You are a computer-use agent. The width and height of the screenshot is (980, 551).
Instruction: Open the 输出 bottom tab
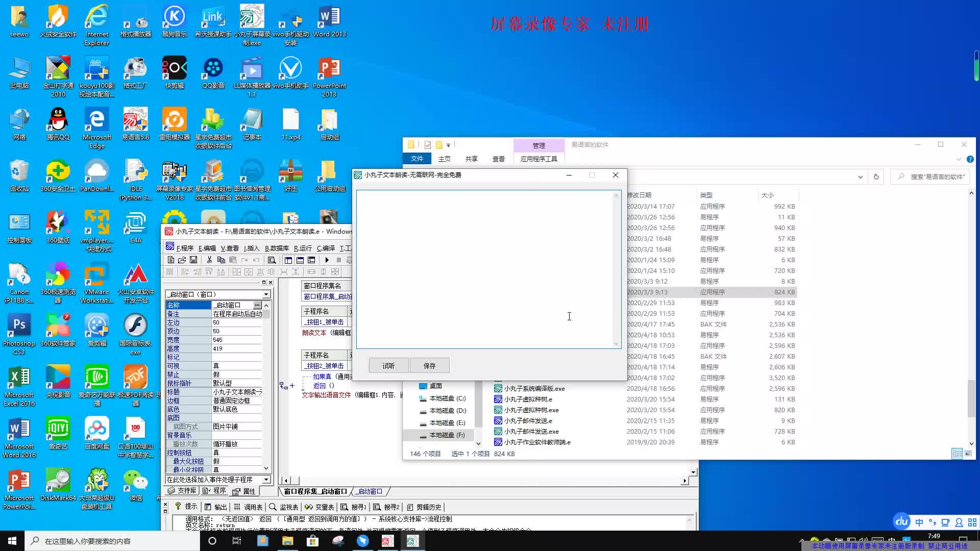216,507
